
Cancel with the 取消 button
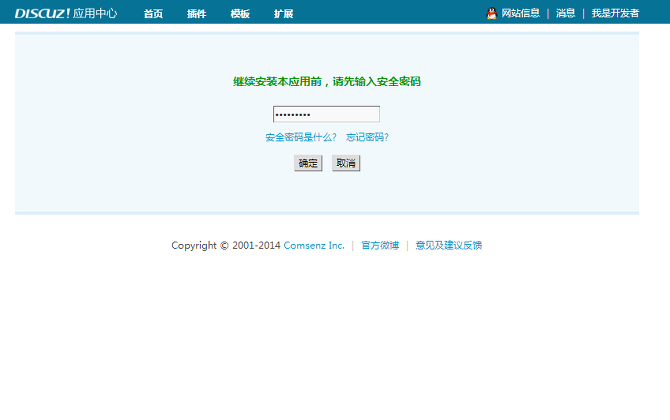(346, 163)
